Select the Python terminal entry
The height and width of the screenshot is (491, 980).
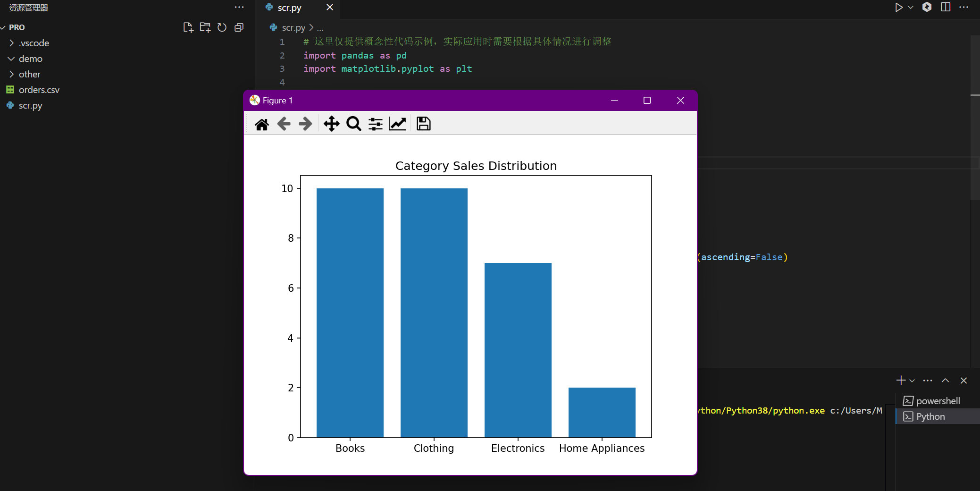click(x=937, y=416)
